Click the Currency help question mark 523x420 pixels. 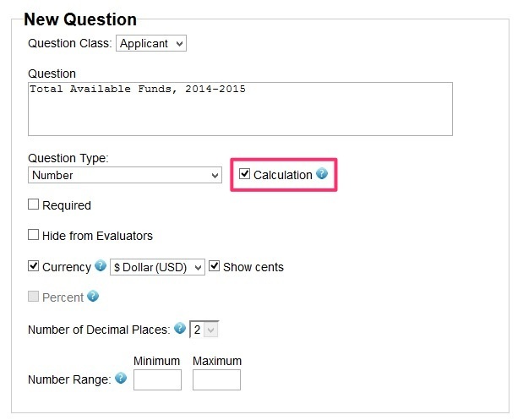[100, 266]
